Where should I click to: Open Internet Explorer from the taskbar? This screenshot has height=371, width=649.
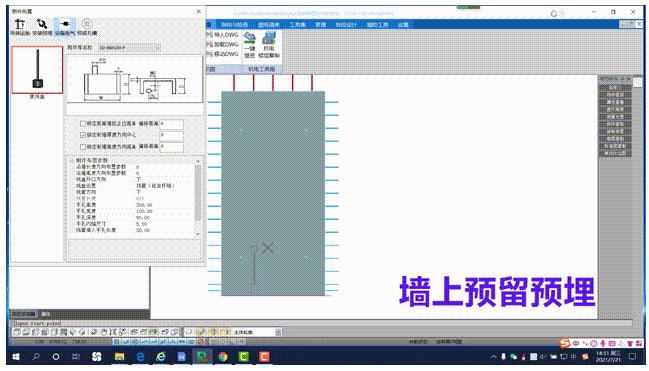point(161,357)
